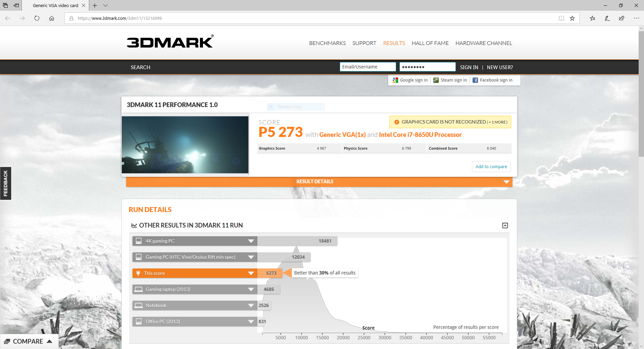Set these tabs aside icon
644x349 pixels.
pos(16,5)
